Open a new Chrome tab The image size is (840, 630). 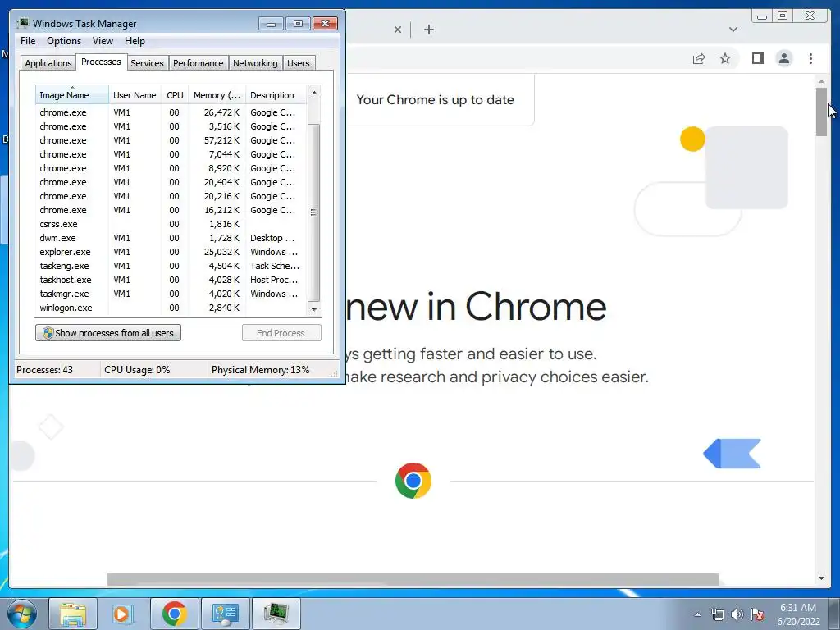(x=428, y=30)
